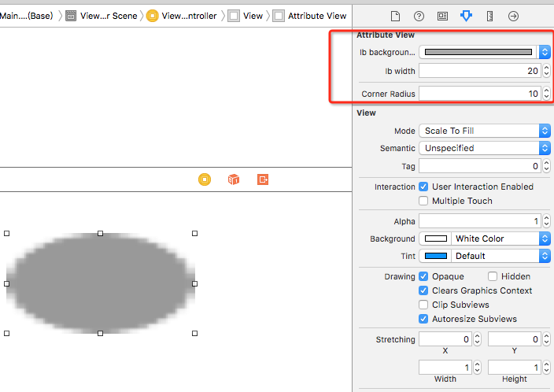Toggle Autoresize Subviews checkbox

tap(423, 319)
